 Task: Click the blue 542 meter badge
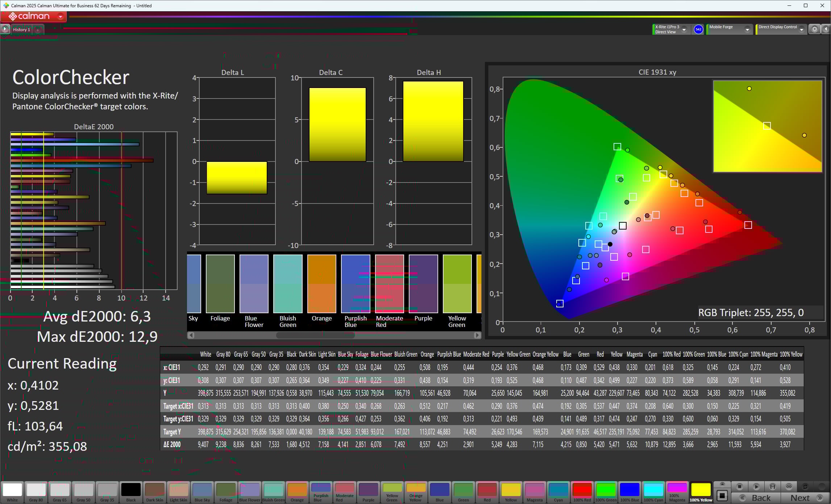[x=698, y=29]
